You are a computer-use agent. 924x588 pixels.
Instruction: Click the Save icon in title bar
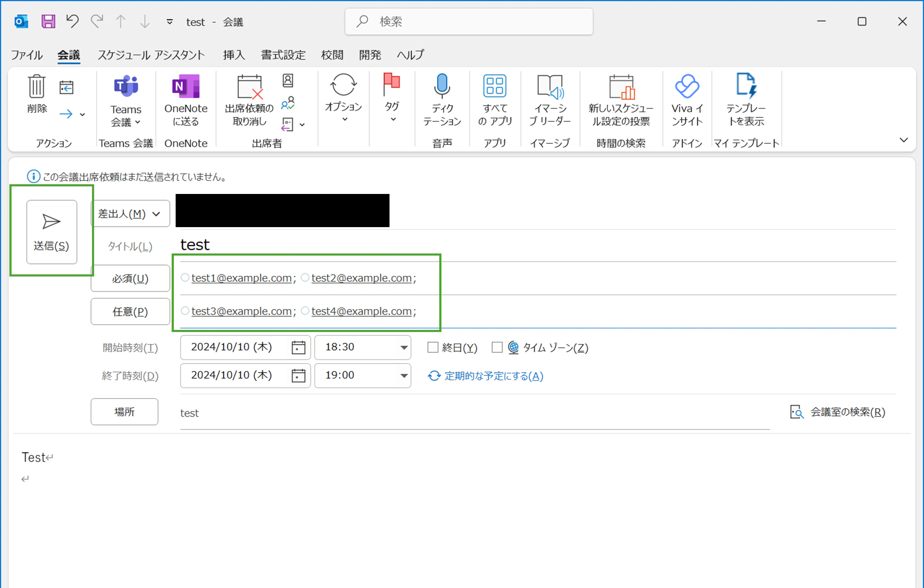[x=48, y=22]
